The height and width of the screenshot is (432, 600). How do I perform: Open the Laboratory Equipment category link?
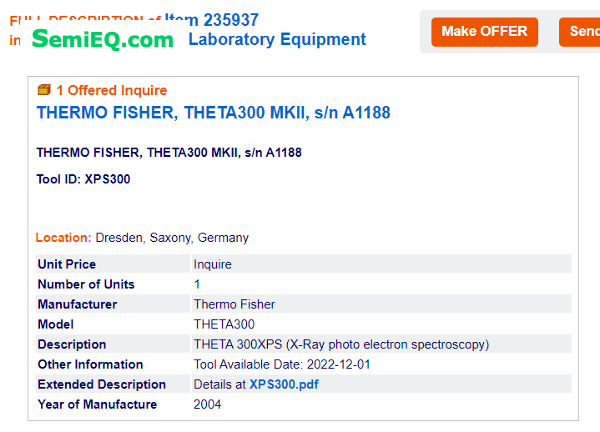(277, 39)
